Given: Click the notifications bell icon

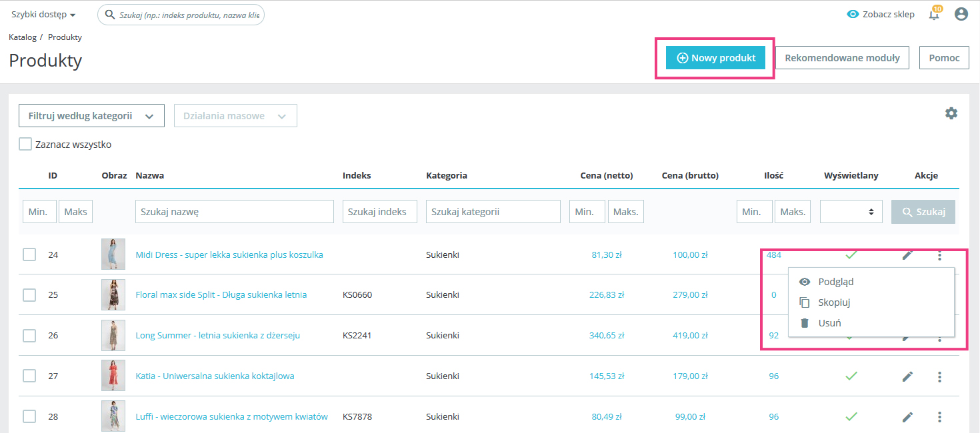Looking at the screenshot, I should (x=934, y=15).
